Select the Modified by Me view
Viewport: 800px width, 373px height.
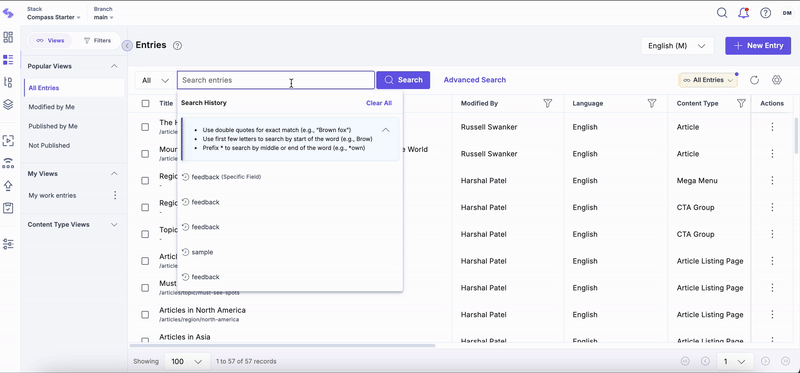coord(52,107)
